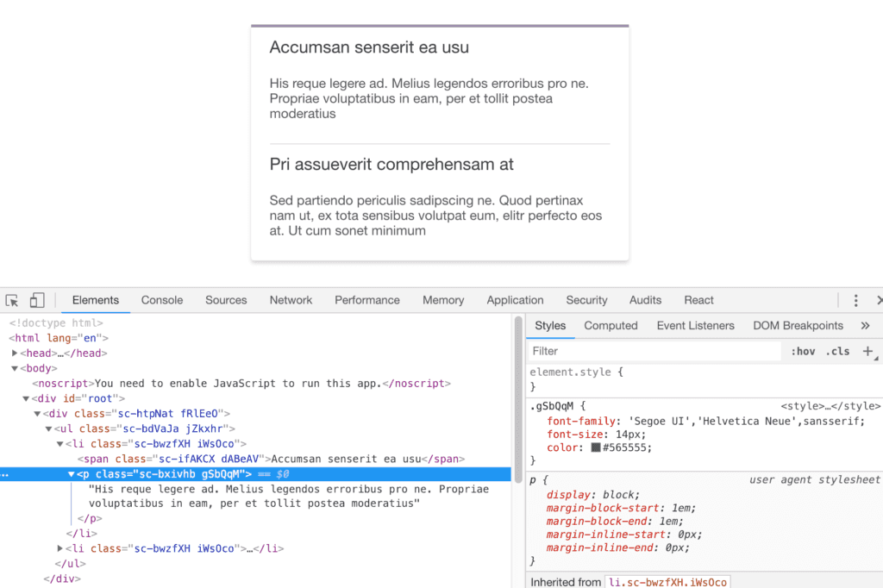Image resolution: width=883 pixels, height=588 pixels.
Task: Switch to the Console tab
Action: (162, 301)
